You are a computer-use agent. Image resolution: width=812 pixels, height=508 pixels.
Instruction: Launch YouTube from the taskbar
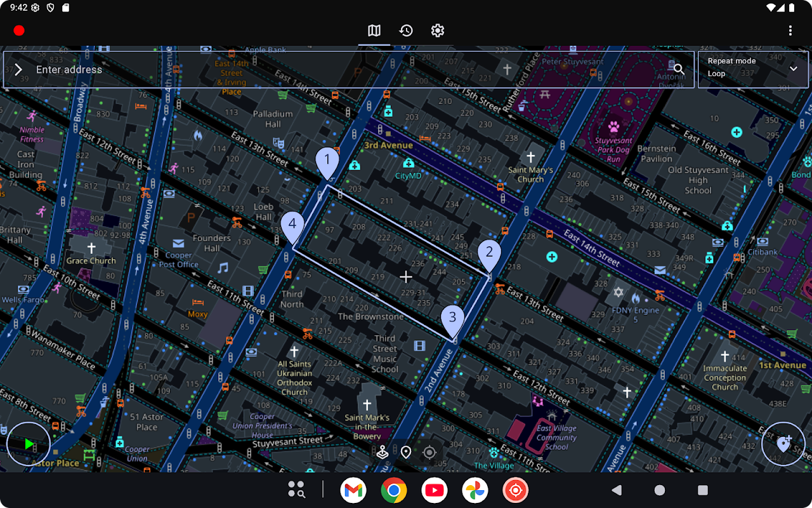click(x=435, y=490)
